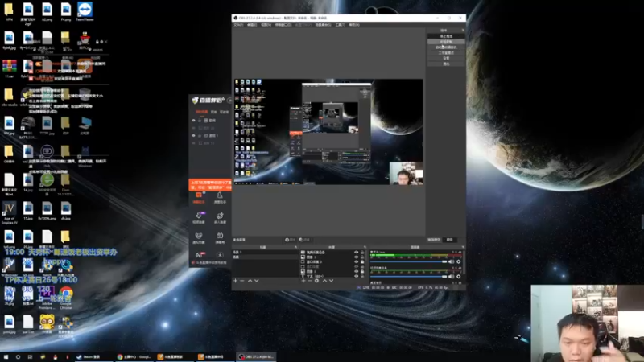Toggle visibility of 文本 (GDI+) source
Screen dimensions: 644x362
click(356, 276)
